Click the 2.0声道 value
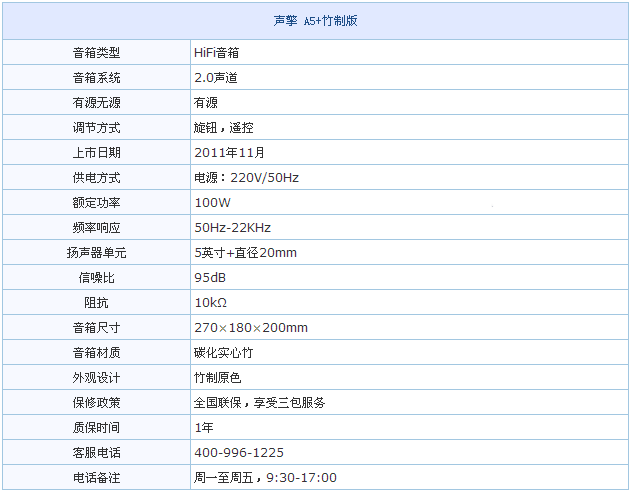 point(216,77)
